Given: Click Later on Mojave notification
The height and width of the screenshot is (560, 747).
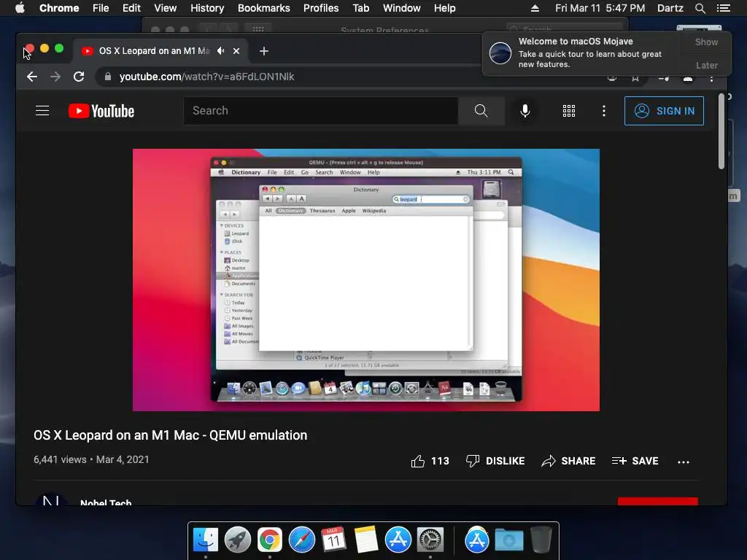Looking at the screenshot, I should point(706,65).
